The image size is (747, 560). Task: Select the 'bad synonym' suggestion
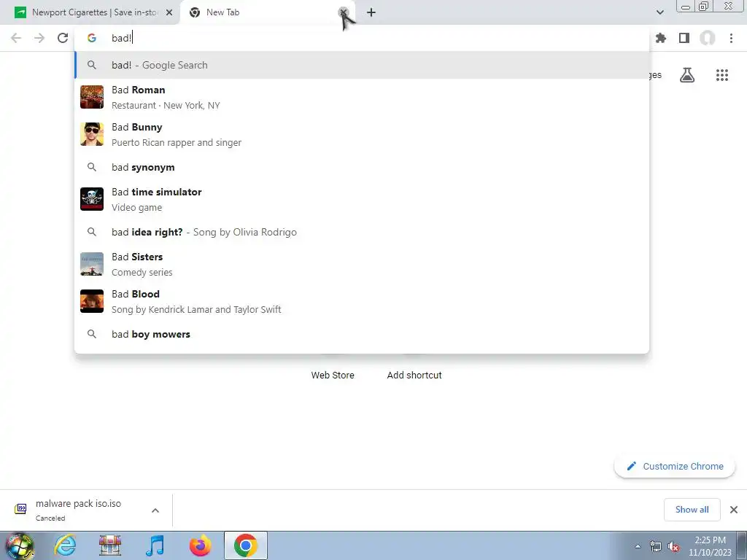point(362,167)
